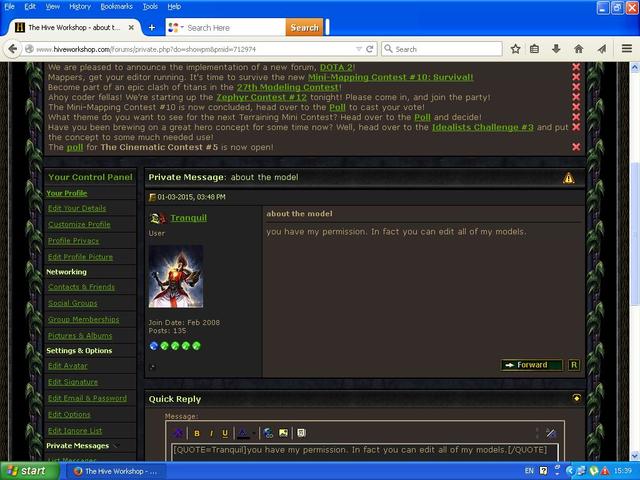This screenshot has width=640, height=480.
Task: Toggle underline formatting in Quick Reply
Action: coord(225,433)
